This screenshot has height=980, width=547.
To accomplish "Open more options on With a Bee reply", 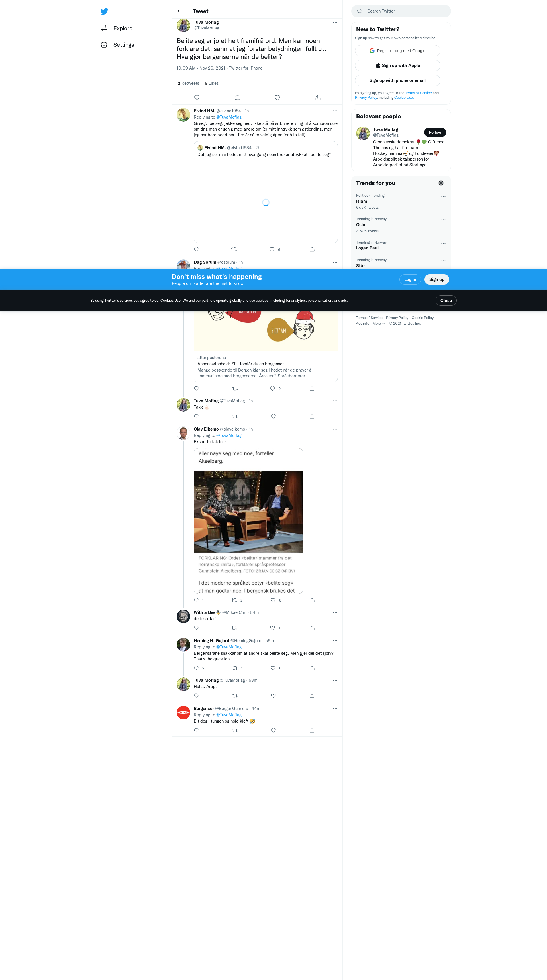I will (335, 612).
